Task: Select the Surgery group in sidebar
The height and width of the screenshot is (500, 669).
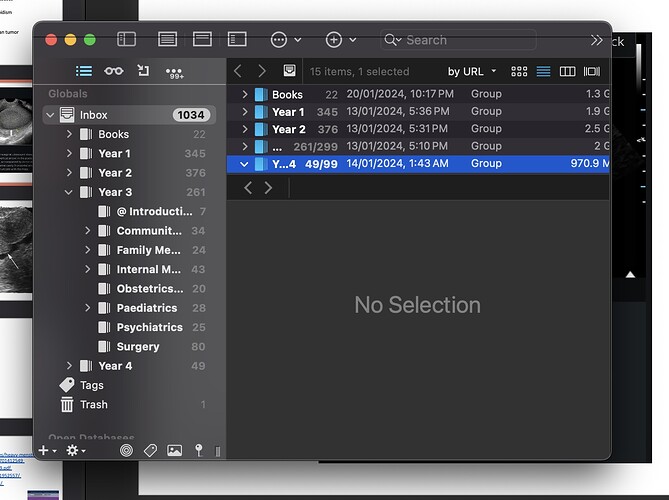Action: click(137, 347)
